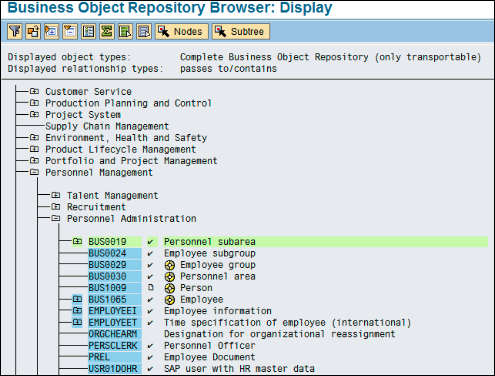Click the Employee Document description
The height and width of the screenshot is (376, 495).
(x=210, y=357)
